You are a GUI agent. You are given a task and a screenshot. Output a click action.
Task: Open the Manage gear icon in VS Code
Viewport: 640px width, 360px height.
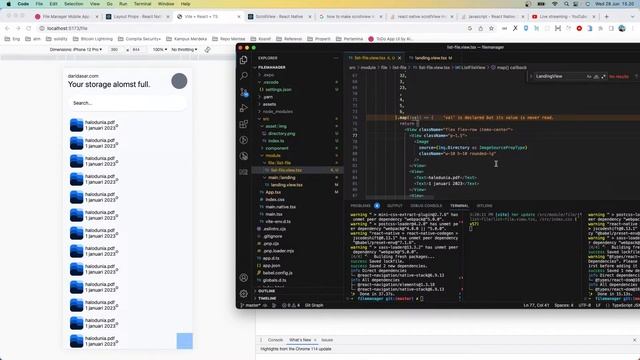244,293
